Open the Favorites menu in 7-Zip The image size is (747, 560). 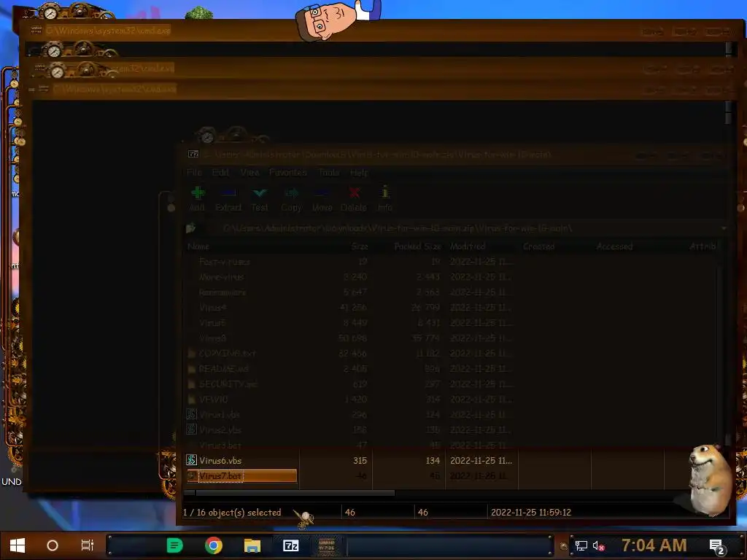[287, 172]
